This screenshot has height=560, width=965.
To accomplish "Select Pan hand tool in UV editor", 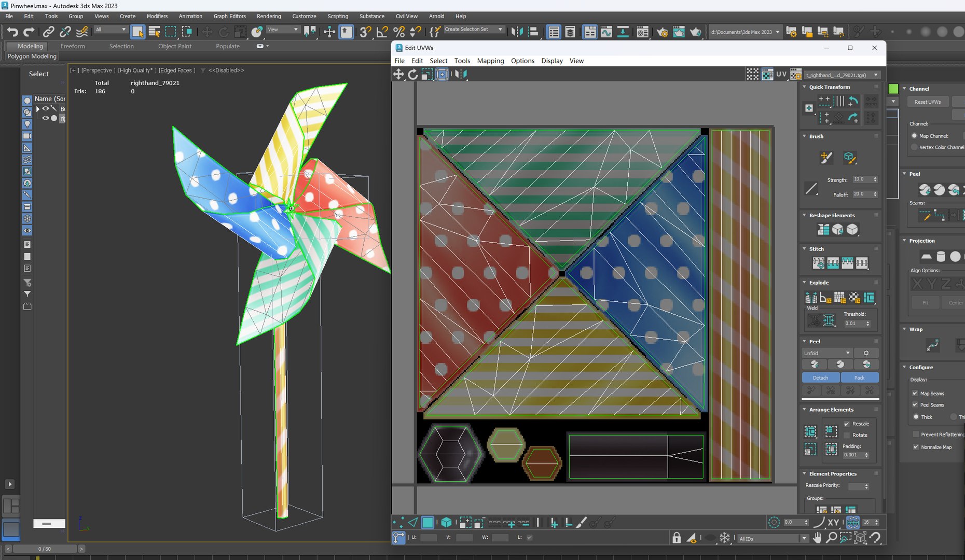I will coord(817,538).
